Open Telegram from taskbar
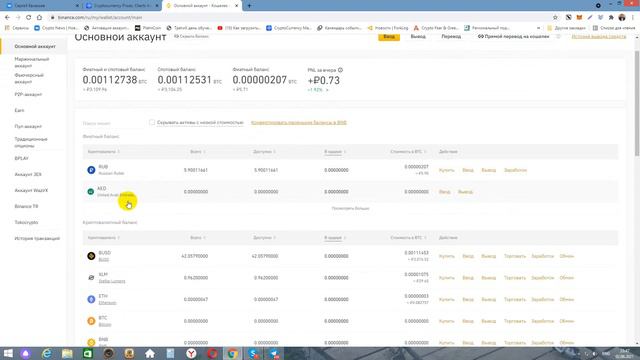The width and height of the screenshot is (640, 360). pos(274,353)
